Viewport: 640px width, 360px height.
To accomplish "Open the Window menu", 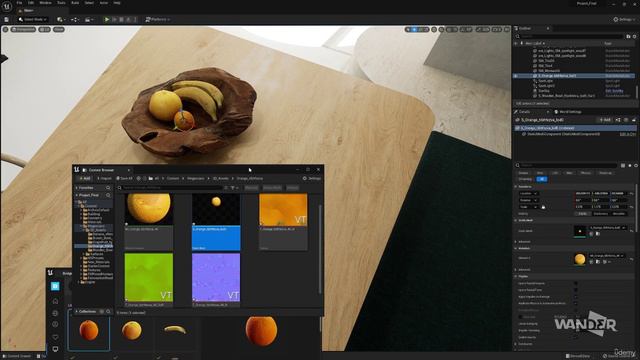I will [x=45, y=3].
